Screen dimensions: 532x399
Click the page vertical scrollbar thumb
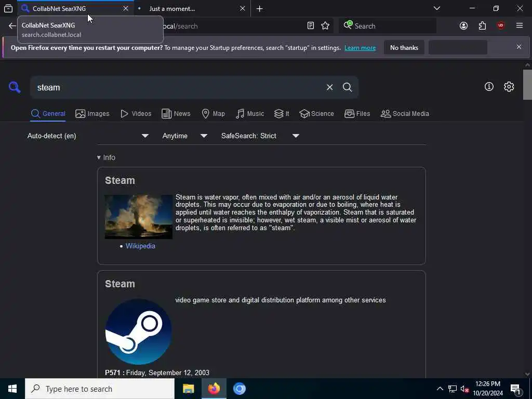point(527,85)
